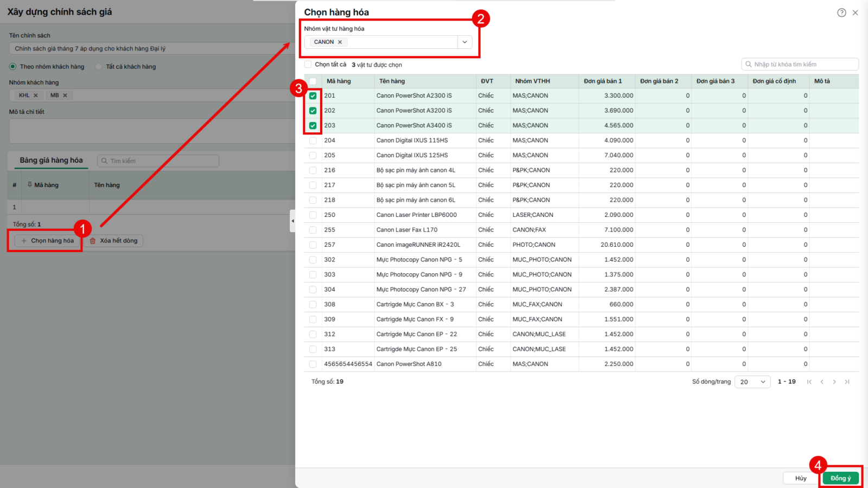This screenshot has width=868, height=488.
Task: Select the Theo nhóm khách hàng radio option
Action: [x=12, y=67]
